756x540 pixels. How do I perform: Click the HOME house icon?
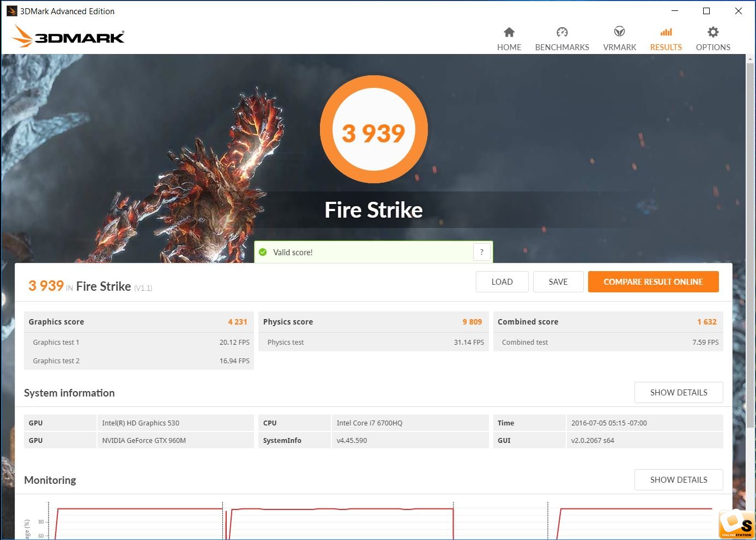tap(509, 32)
